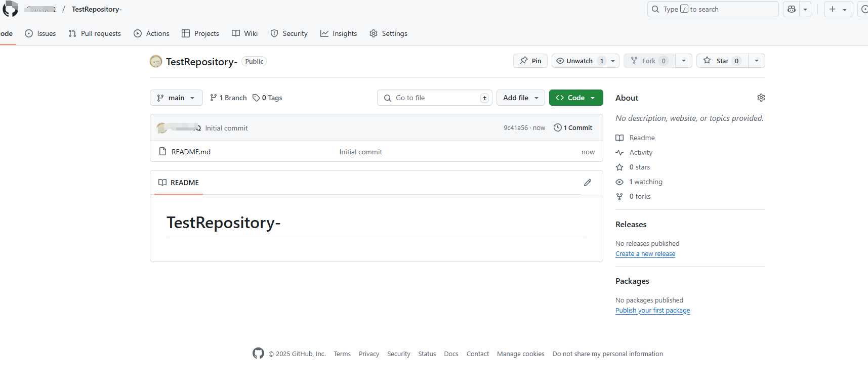Click the TestRepository- title next to avatar
The image size is (868, 391).
[x=201, y=62]
